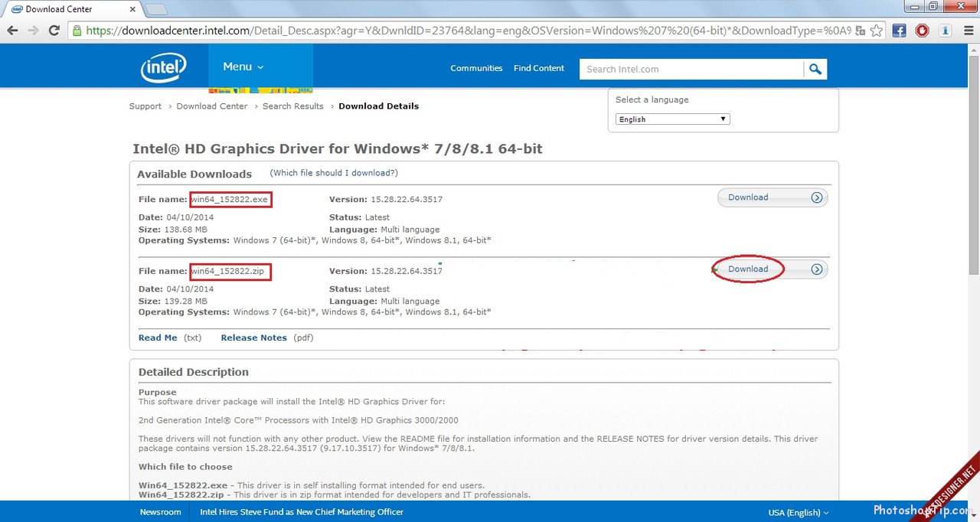980x522 pixels.
Task: Go back using the browser back arrow
Action: tap(13, 31)
